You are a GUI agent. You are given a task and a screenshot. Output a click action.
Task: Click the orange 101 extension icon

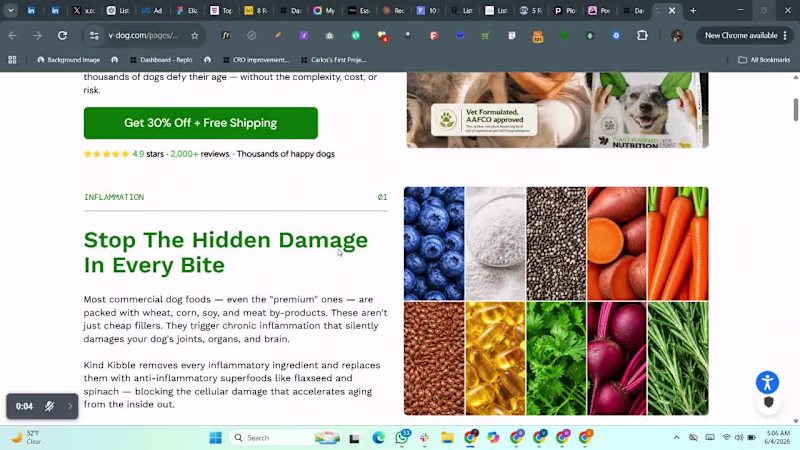click(538, 36)
